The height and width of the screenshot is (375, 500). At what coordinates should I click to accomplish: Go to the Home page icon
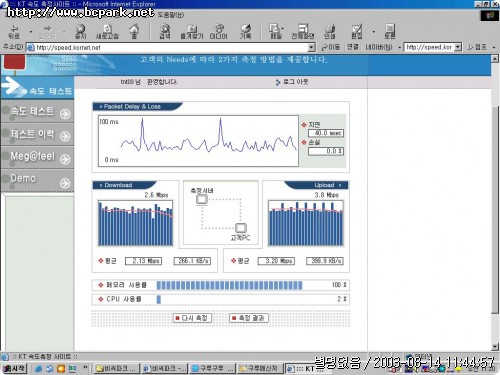134,29
